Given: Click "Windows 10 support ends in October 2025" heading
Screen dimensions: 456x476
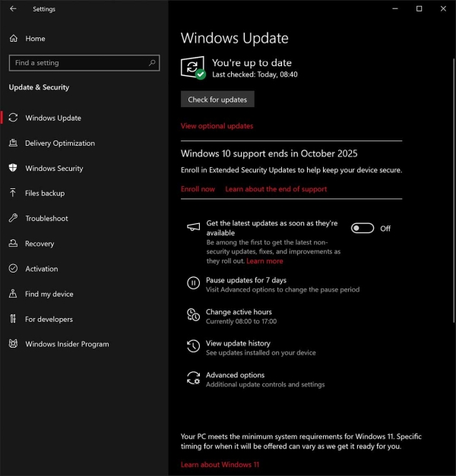Looking at the screenshot, I should pyautogui.click(x=269, y=153).
